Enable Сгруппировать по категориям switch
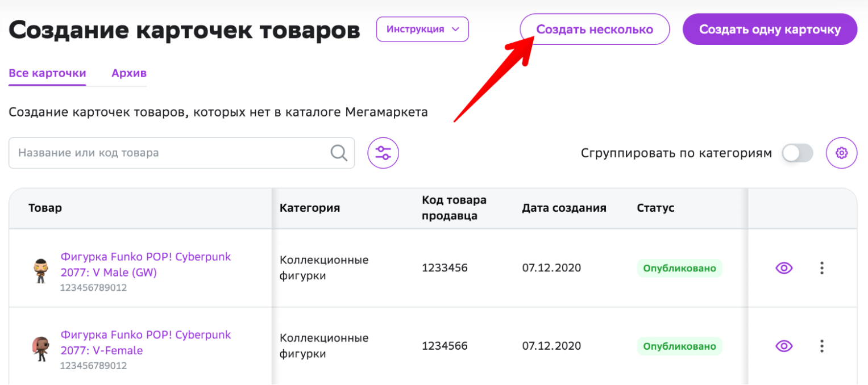Viewport: 868px width, 385px height. [798, 153]
